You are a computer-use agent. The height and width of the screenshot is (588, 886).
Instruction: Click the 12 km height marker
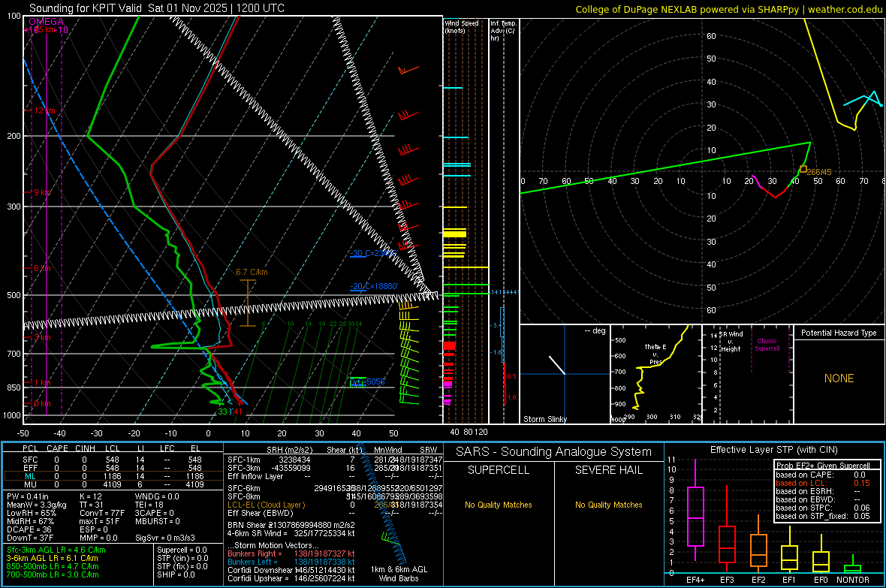point(44,111)
